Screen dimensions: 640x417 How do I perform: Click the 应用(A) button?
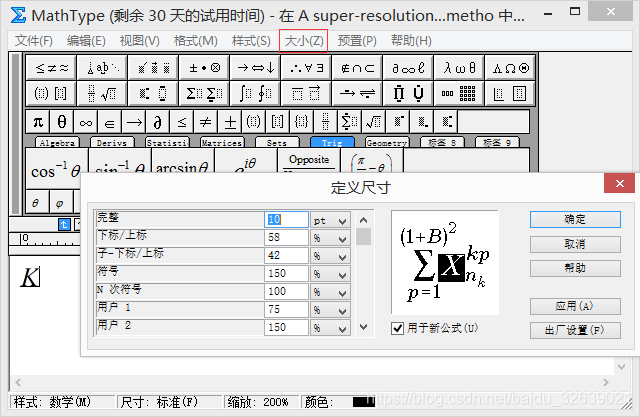click(575, 306)
